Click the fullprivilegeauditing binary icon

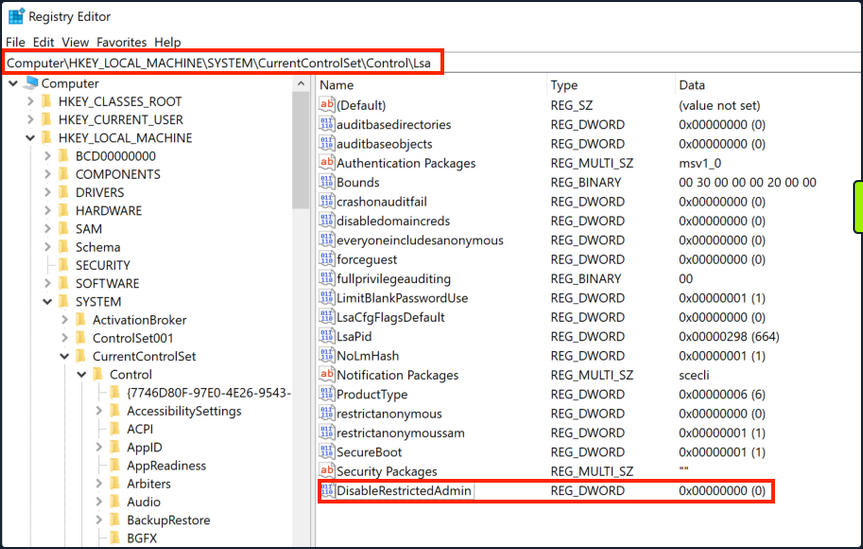point(327,278)
